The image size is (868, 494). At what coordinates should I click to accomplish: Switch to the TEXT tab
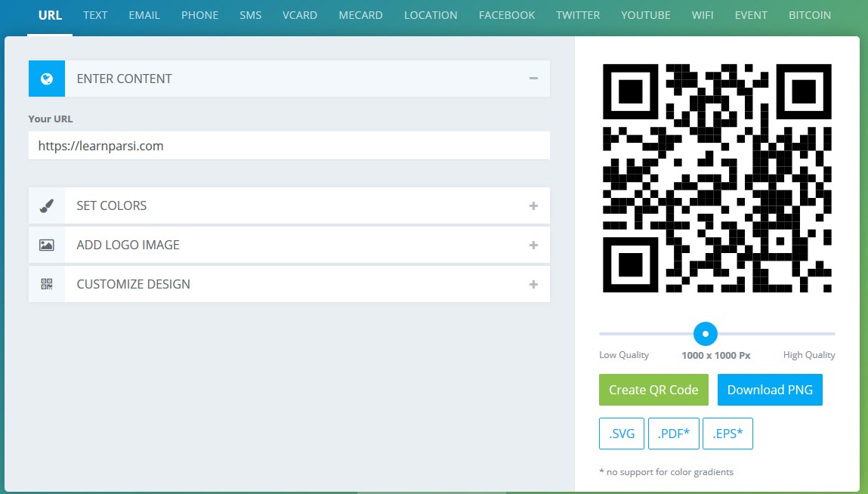[95, 16]
